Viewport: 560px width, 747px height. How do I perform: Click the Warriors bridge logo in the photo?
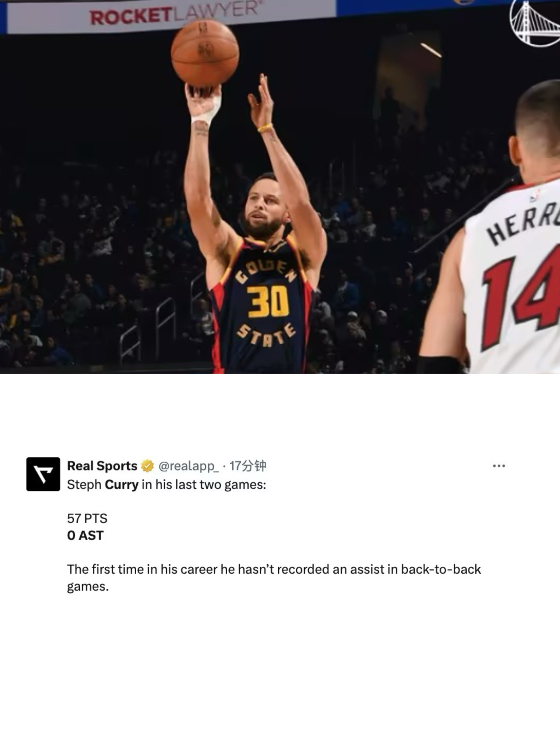[x=535, y=23]
